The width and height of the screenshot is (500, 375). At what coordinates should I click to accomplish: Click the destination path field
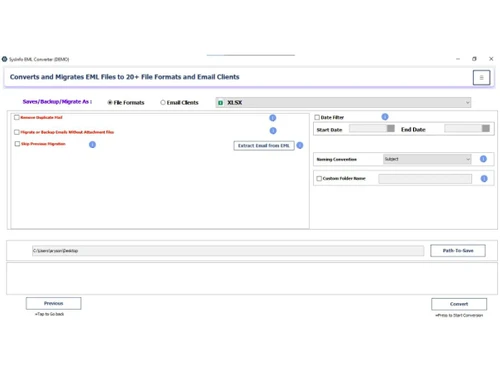pos(228,251)
